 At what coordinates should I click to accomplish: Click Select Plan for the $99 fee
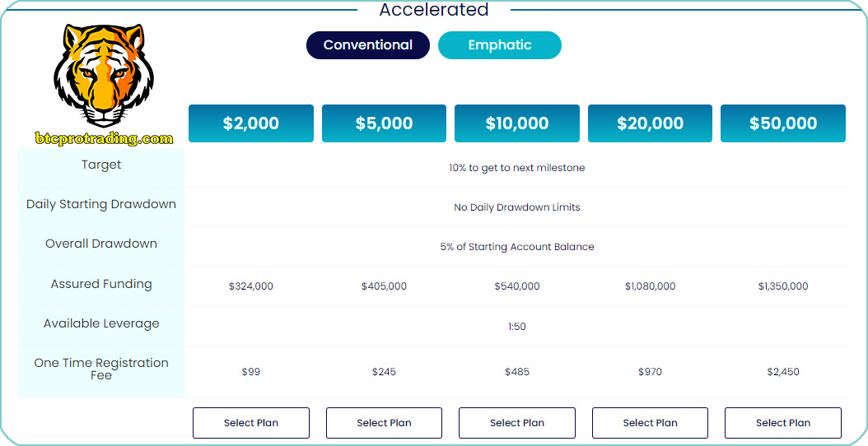pos(251,423)
